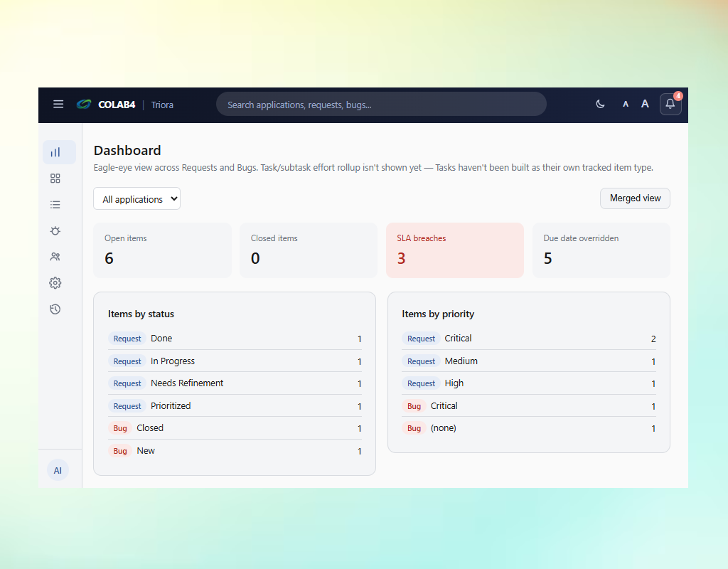Viewport: 728px width, 569px height.
Task: Decrease font size with small A
Action: (x=626, y=105)
